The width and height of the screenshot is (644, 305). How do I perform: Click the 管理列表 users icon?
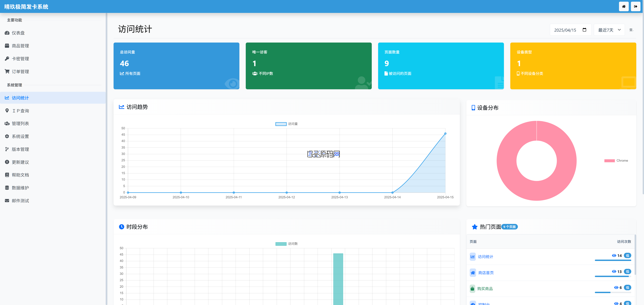coord(7,124)
